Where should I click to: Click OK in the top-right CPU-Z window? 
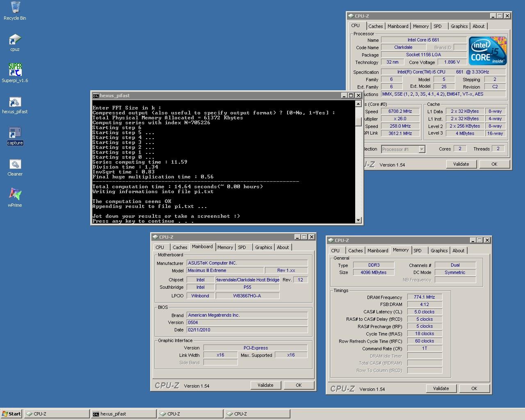494,164
